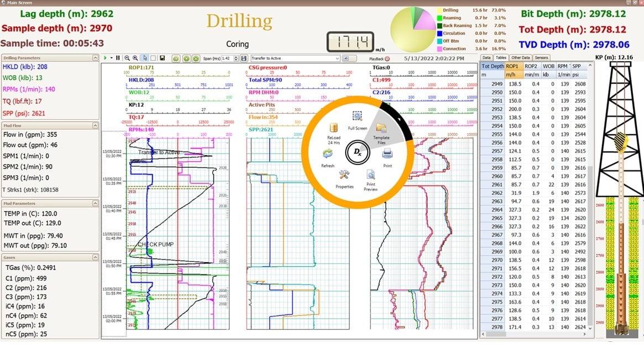Click the CHECK PUMP annotation on chart

(x=156, y=245)
